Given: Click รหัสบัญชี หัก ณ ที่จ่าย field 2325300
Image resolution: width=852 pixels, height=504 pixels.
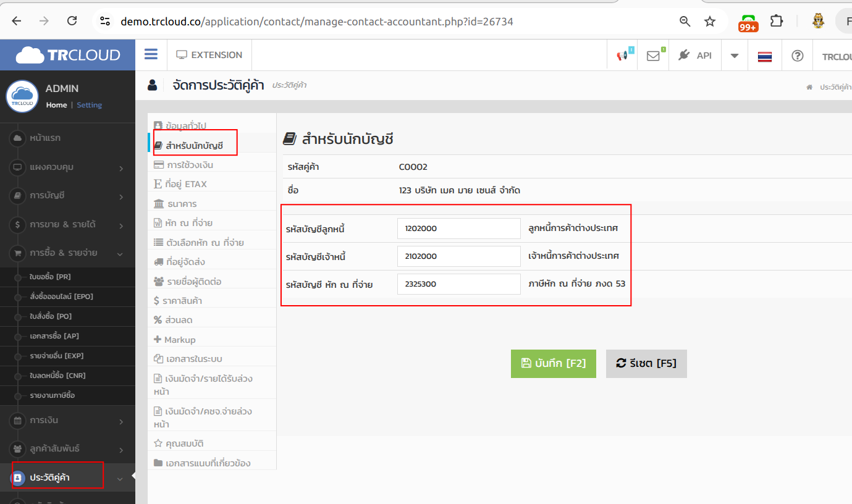Looking at the screenshot, I should pos(458,284).
